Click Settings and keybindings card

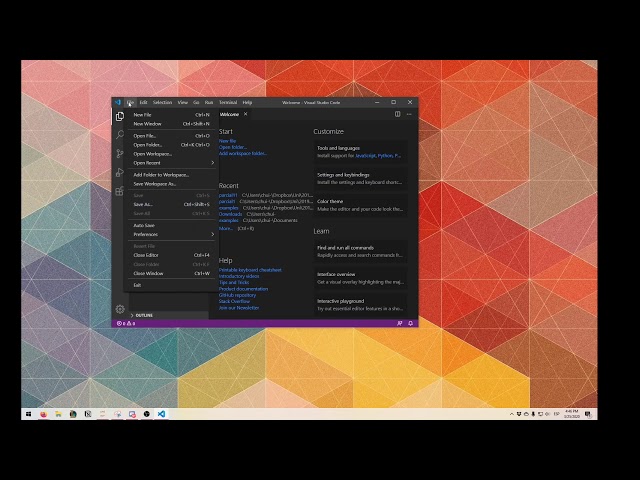360,178
